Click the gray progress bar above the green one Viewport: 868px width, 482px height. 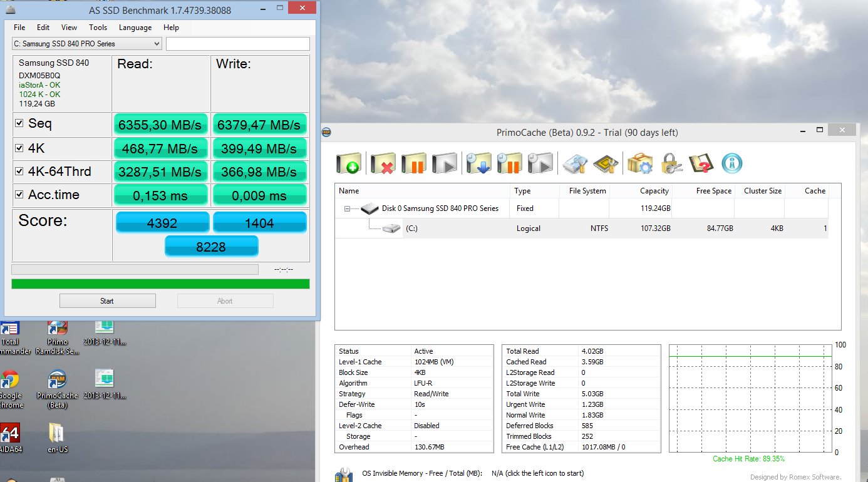[x=135, y=269]
